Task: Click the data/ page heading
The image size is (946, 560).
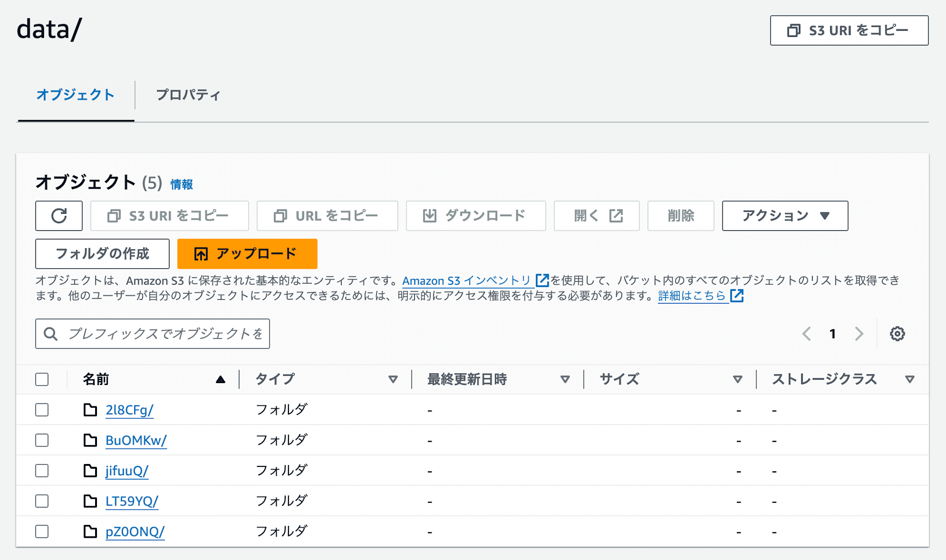Action: tap(49, 29)
